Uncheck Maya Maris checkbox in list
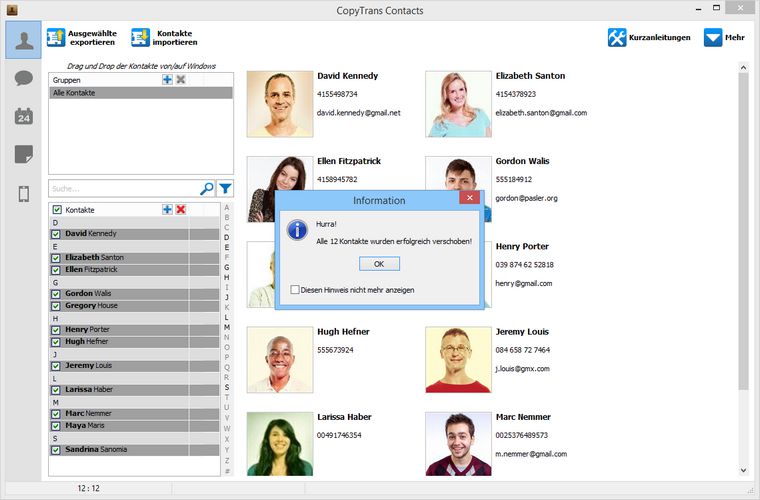 [56, 426]
